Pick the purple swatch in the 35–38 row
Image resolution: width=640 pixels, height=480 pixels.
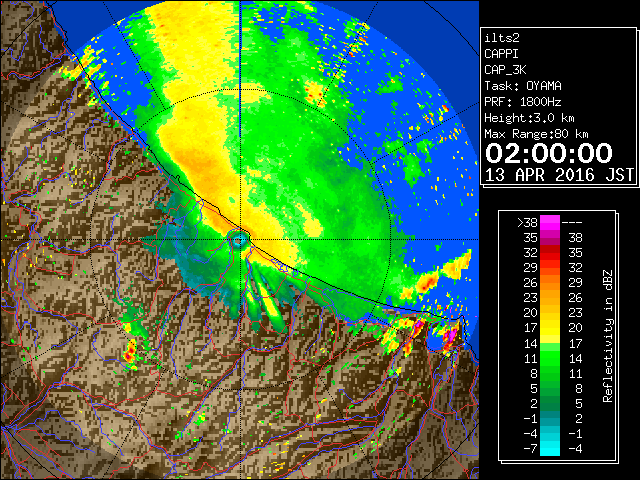point(550,238)
